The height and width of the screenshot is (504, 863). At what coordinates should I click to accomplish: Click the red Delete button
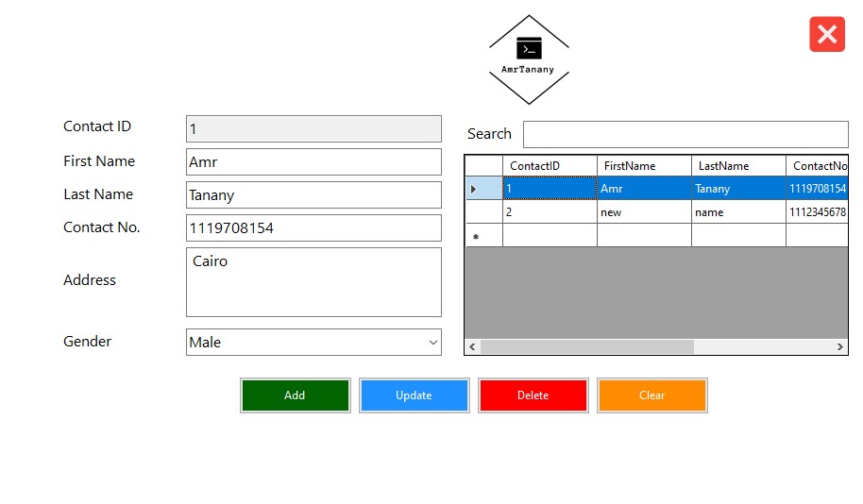533,395
